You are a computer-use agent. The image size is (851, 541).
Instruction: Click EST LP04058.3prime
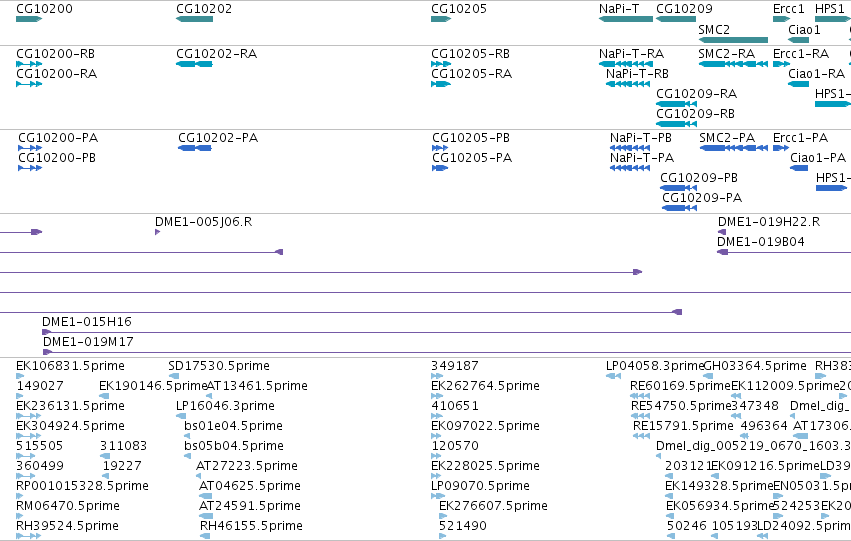click(x=613, y=376)
